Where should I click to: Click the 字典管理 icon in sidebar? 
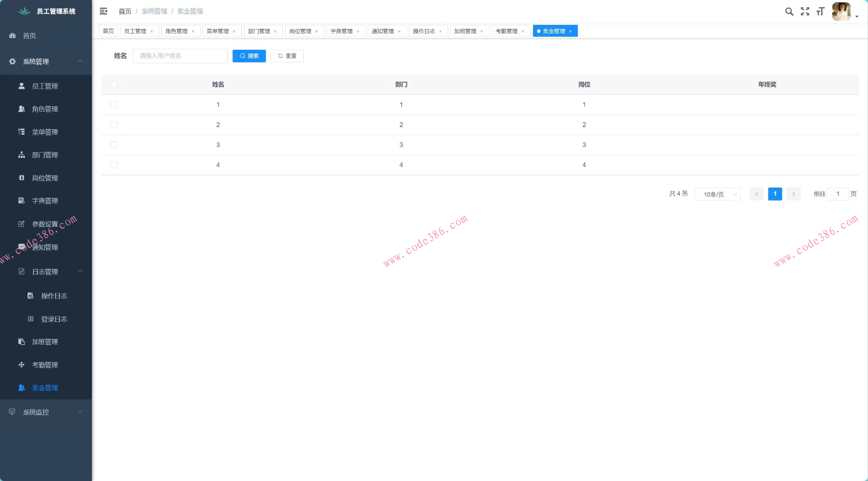pyautogui.click(x=21, y=201)
